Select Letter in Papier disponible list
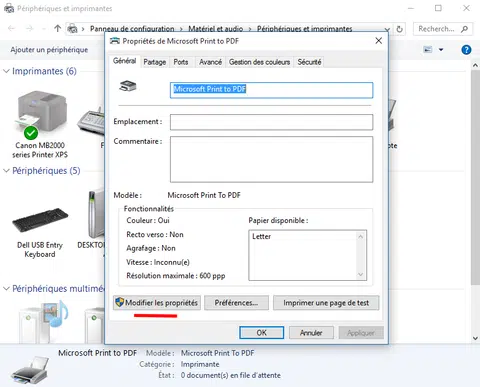480x387 pixels. coord(261,236)
